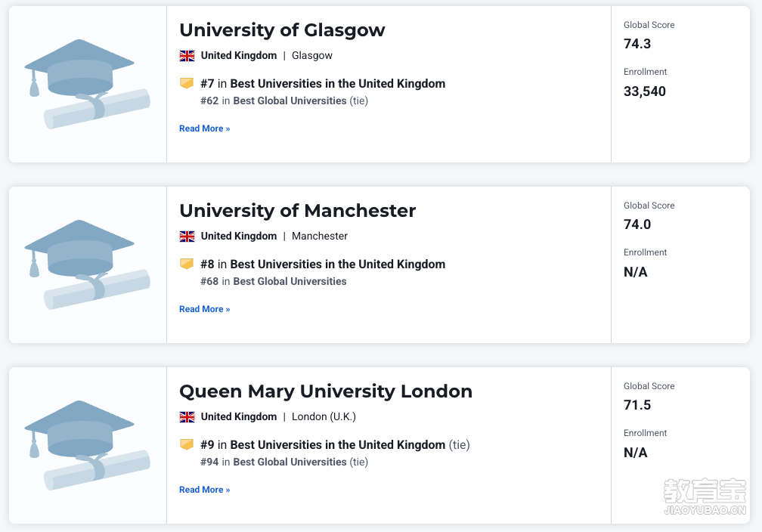
Task: Select Manchester's #68 in Best Global Universities ranking
Action: coord(274,281)
